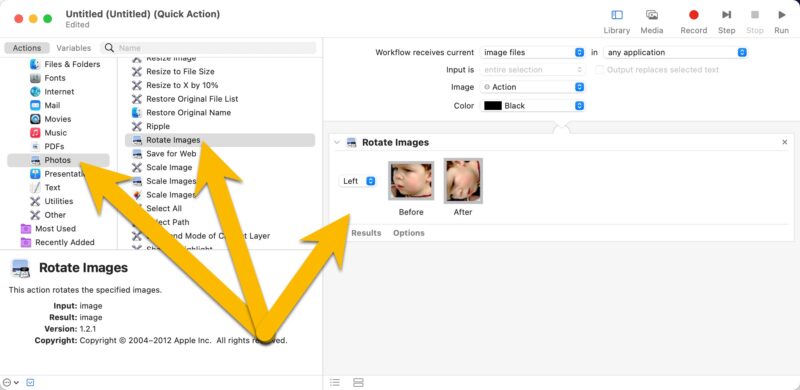This screenshot has width=800, height=390.
Task: Show the workflow log list view
Action: [335, 382]
